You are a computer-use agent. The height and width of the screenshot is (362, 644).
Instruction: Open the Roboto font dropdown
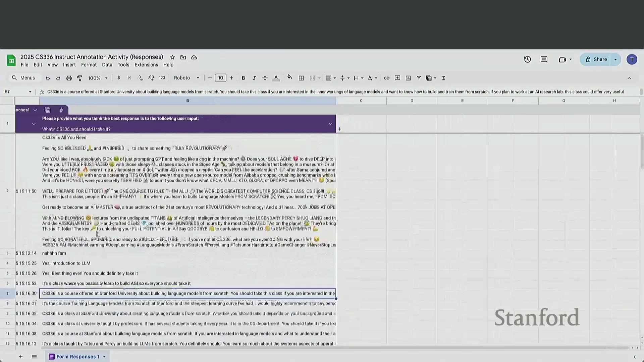click(x=186, y=78)
